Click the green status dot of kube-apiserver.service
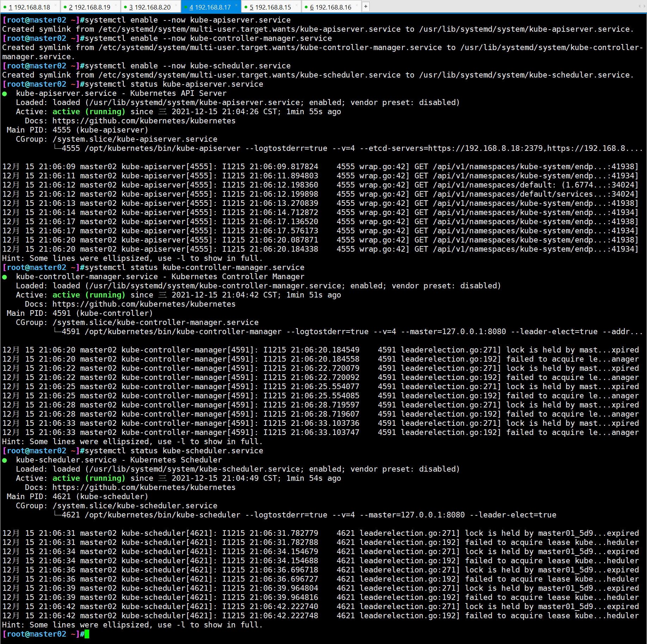The image size is (647, 644). coord(5,94)
